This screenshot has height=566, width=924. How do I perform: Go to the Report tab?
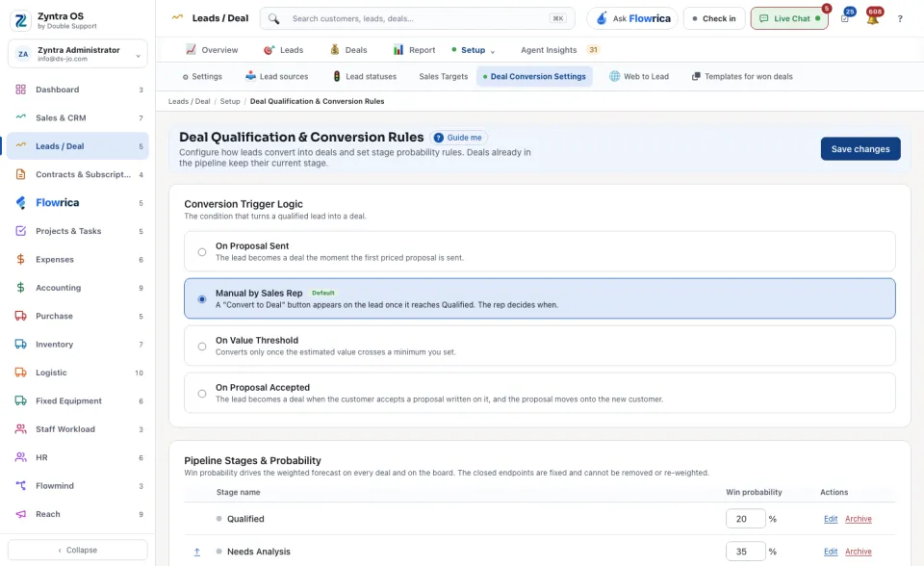pyautogui.click(x=414, y=50)
